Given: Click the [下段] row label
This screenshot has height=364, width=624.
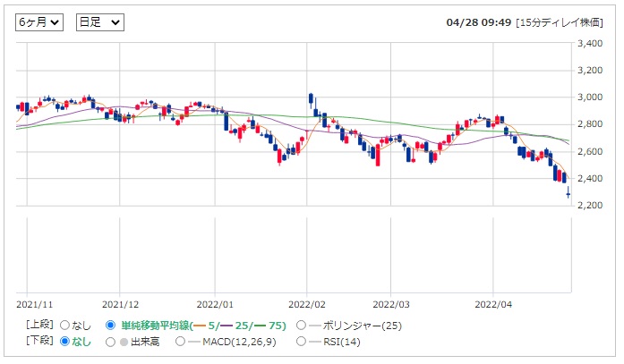Looking at the screenshot, I should (39, 341).
